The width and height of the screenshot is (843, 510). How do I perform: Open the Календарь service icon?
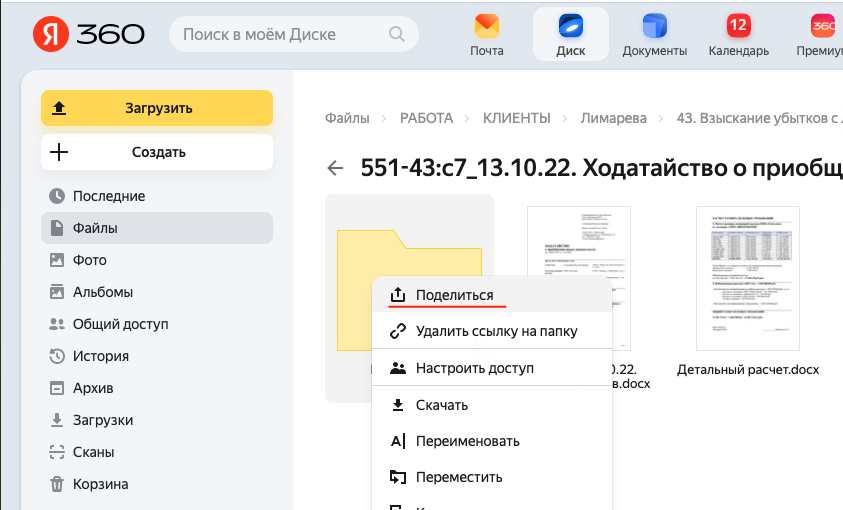(738, 25)
